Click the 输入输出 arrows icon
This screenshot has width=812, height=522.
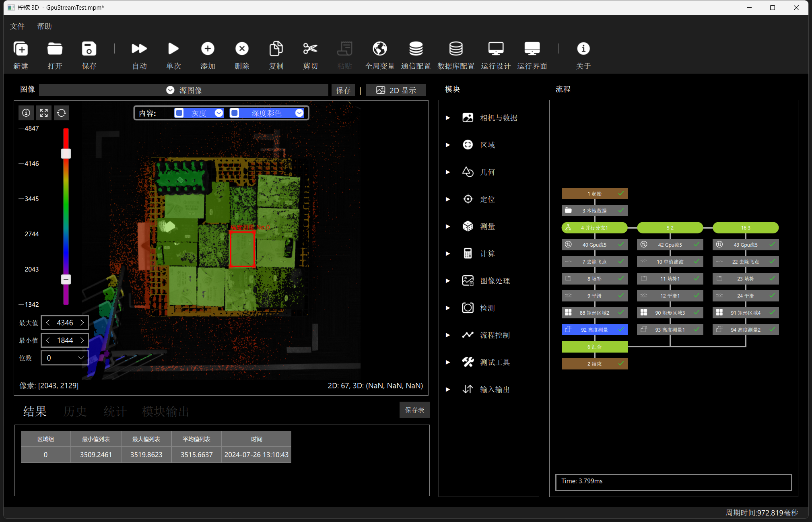(x=468, y=389)
